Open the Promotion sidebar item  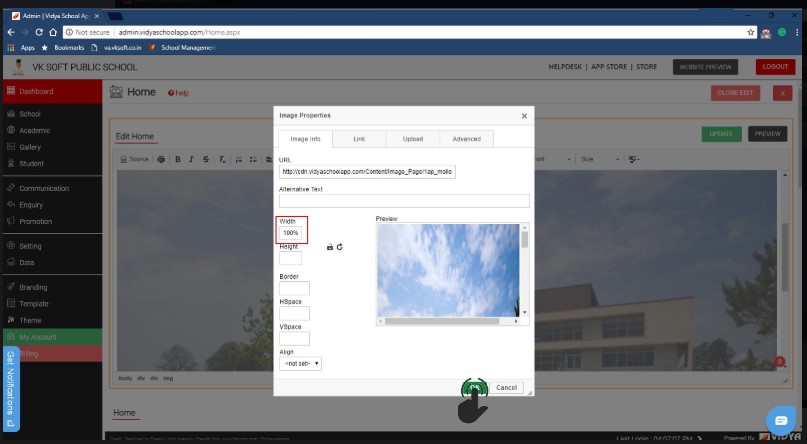pos(36,221)
